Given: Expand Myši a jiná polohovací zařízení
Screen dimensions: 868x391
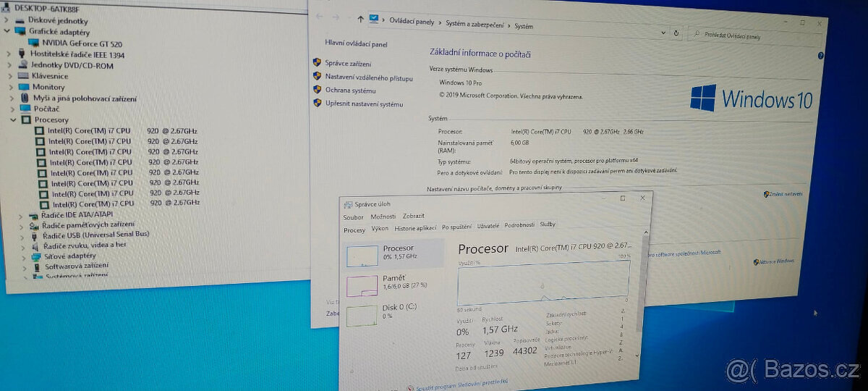Looking at the screenshot, I should tap(11, 97).
